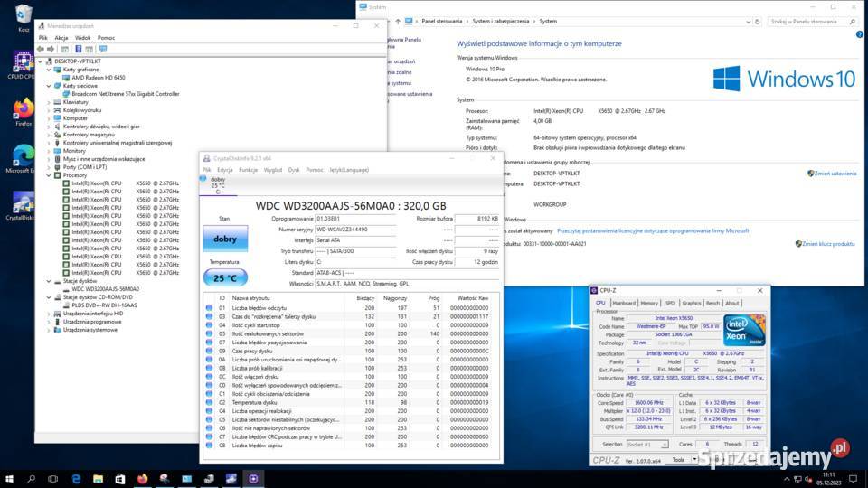Click the up arrow in the System window navigation
Viewport: 868px width, 488px height.
(x=398, y=22)
